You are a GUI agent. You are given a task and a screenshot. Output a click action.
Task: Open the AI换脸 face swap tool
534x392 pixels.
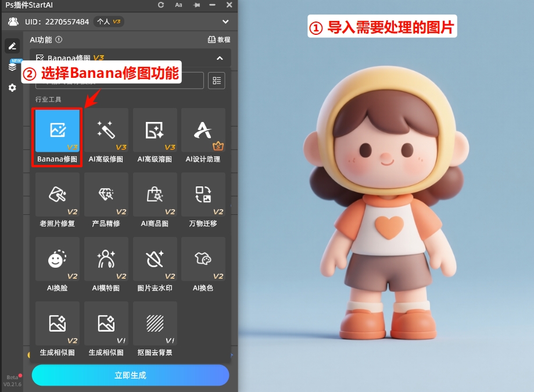point(56,259)
